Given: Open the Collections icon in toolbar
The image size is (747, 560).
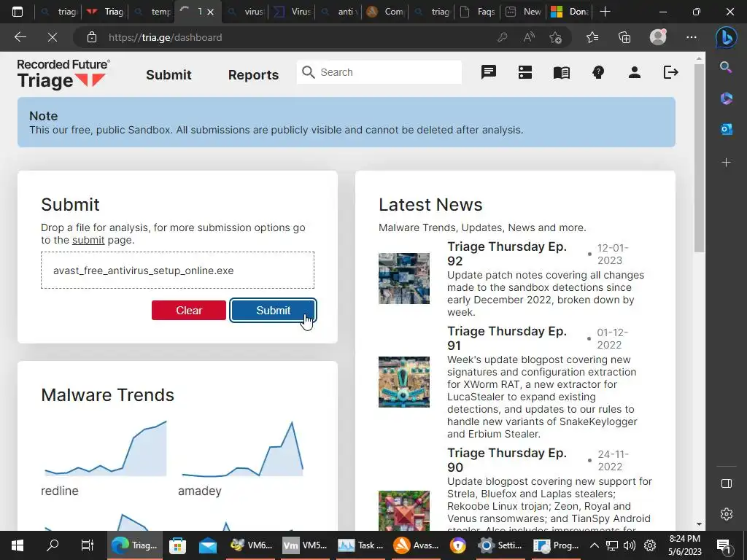Looking at the screenshot, I should [x=624, y=37].
